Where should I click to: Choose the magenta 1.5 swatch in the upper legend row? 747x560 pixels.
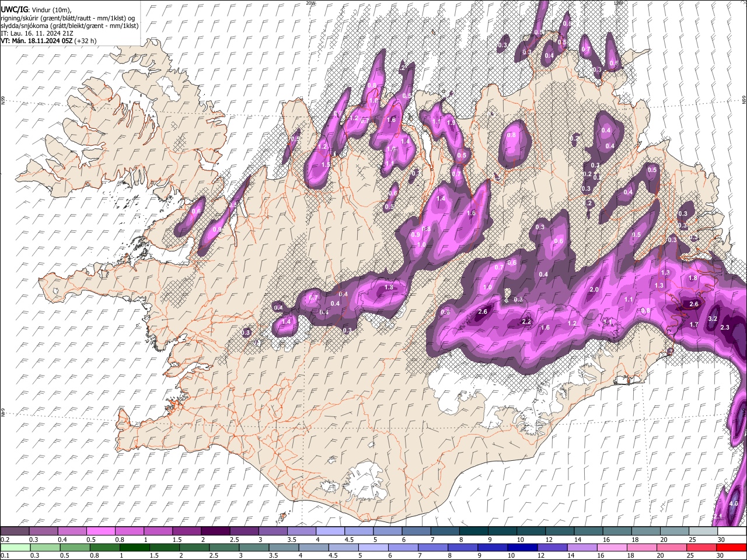pos(187,531)
